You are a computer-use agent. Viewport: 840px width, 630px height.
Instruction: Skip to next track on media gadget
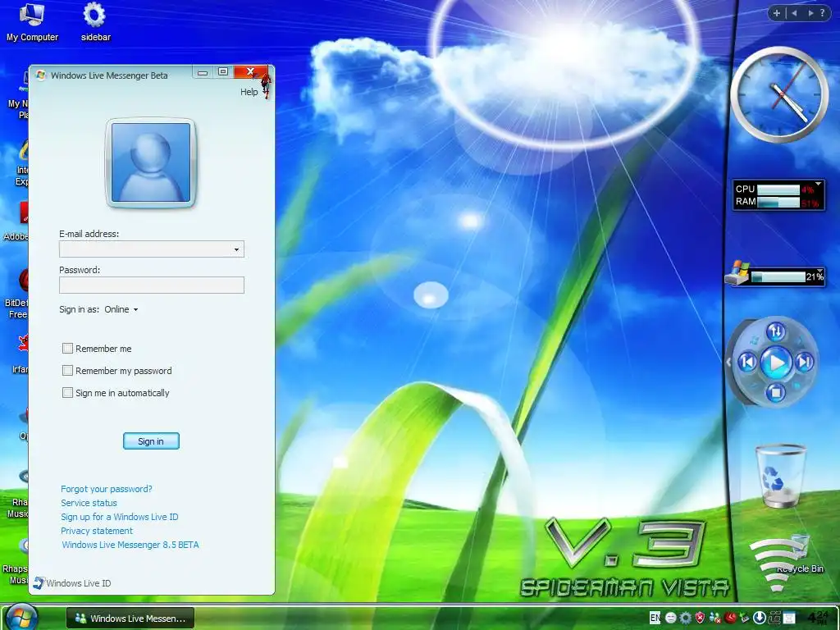coord(804,363)
